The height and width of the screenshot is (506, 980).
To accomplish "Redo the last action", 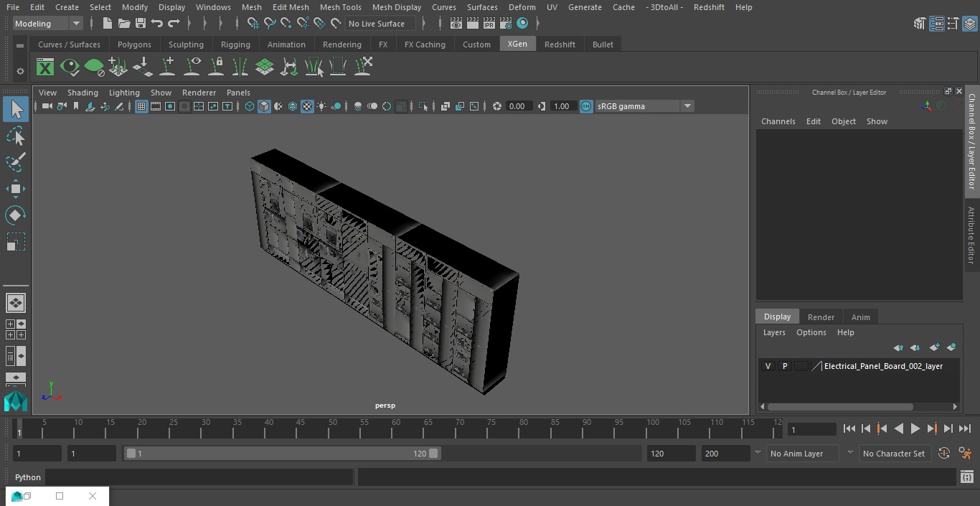I will (x=174, y=24).
